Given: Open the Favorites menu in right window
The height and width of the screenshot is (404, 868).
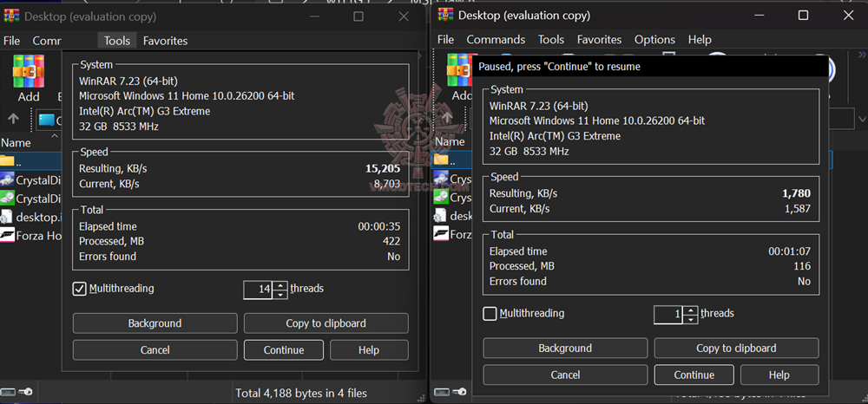Looking at the screenshot, I should coord(599,40).
